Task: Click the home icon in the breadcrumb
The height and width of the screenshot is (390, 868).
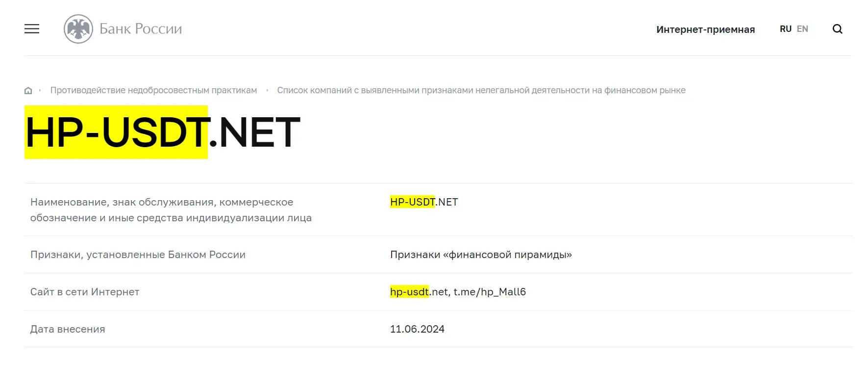Action: (28, 90)
